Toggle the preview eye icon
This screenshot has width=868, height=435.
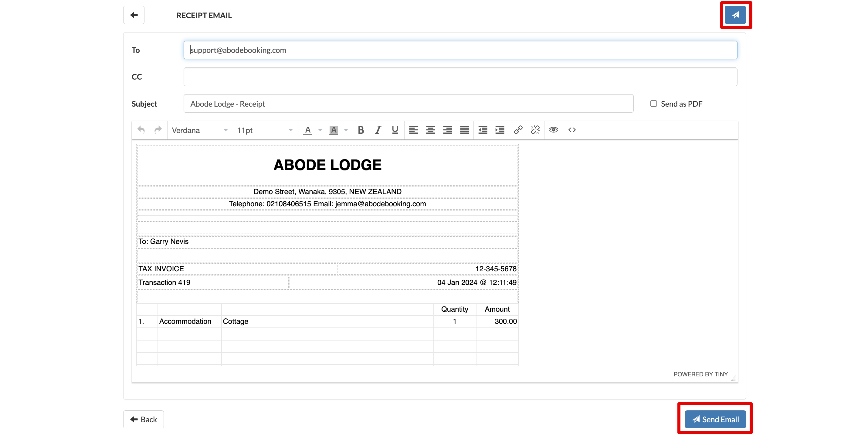(x=553, y=130)
